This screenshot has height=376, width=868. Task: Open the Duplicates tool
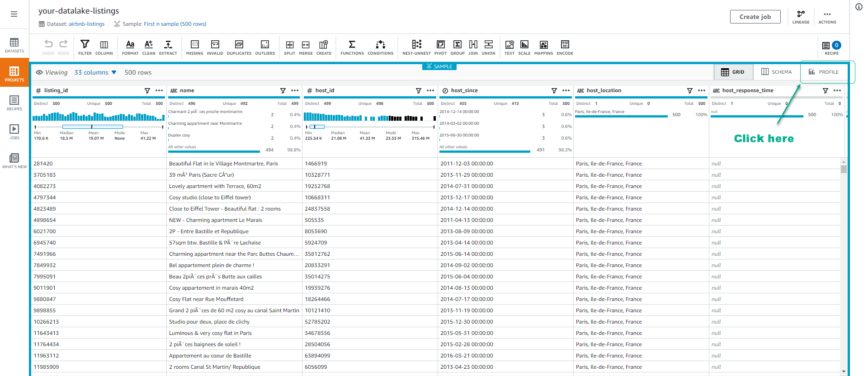tap(239, 47)
